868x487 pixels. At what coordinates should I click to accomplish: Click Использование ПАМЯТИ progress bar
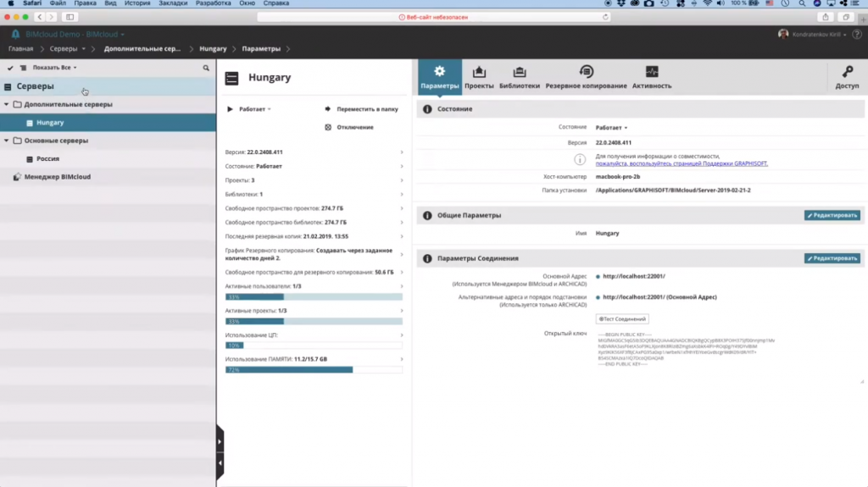pyautogui.click(x=314, y=369)
